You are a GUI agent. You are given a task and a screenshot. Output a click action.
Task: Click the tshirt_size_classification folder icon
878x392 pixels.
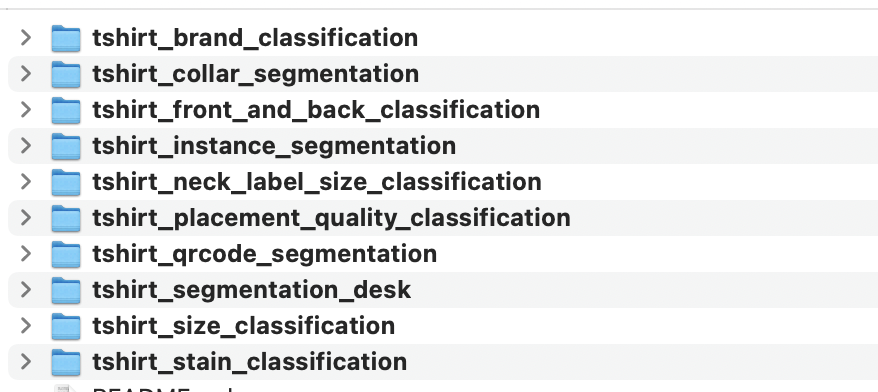click(66, 326)
